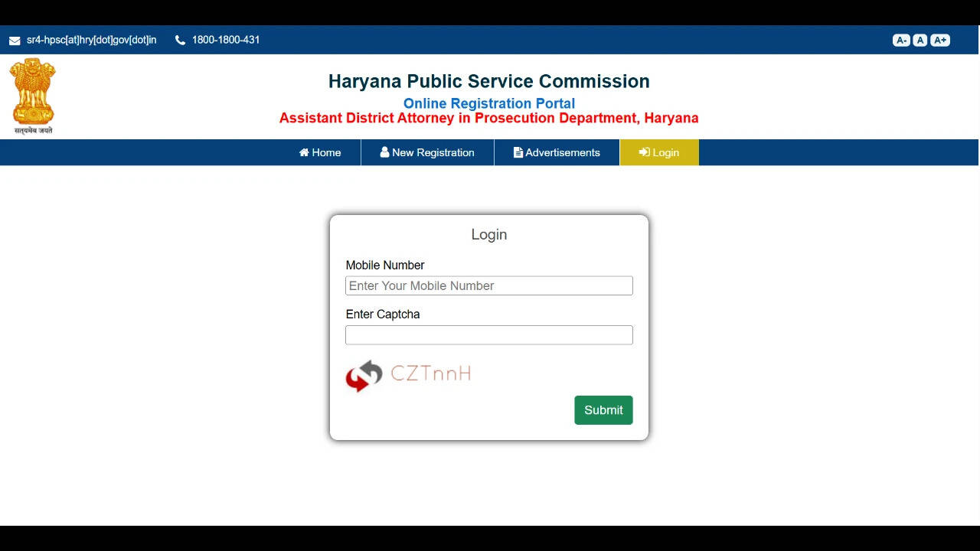
Task: Open the Home menu item
Action: [320, 152]
